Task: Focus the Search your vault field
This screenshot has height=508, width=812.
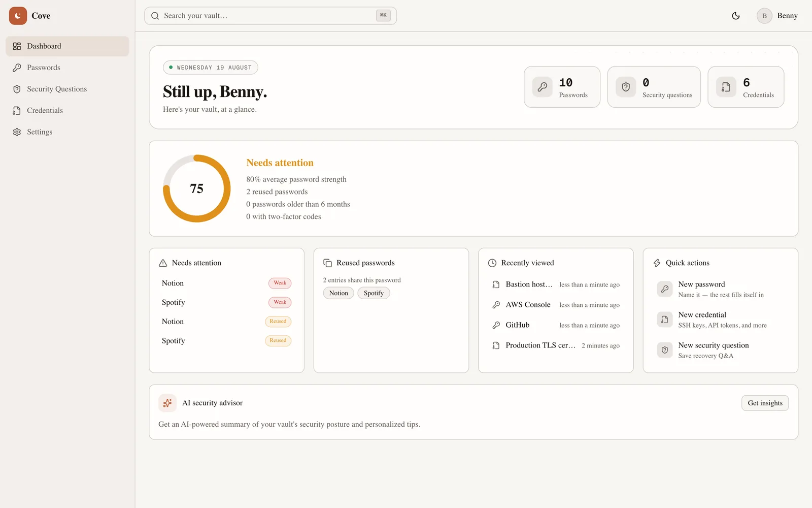Action: [270, 16]
